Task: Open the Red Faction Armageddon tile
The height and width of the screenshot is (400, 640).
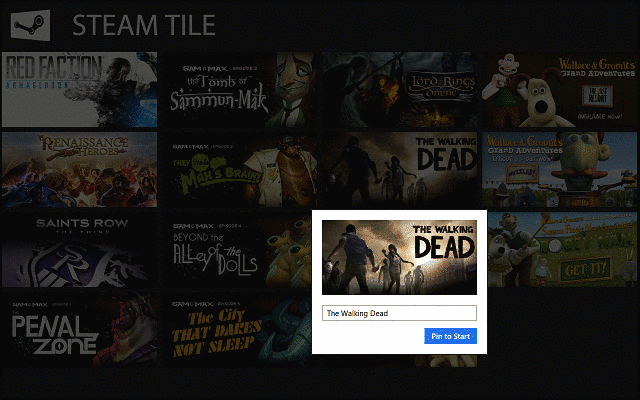Action: tap(80, 89)
